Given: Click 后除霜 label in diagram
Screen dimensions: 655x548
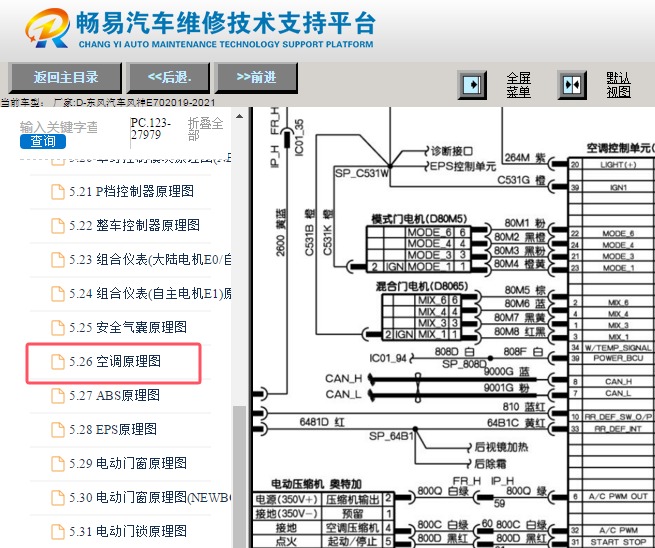Looking at the screenshot, I should (490, 464).
